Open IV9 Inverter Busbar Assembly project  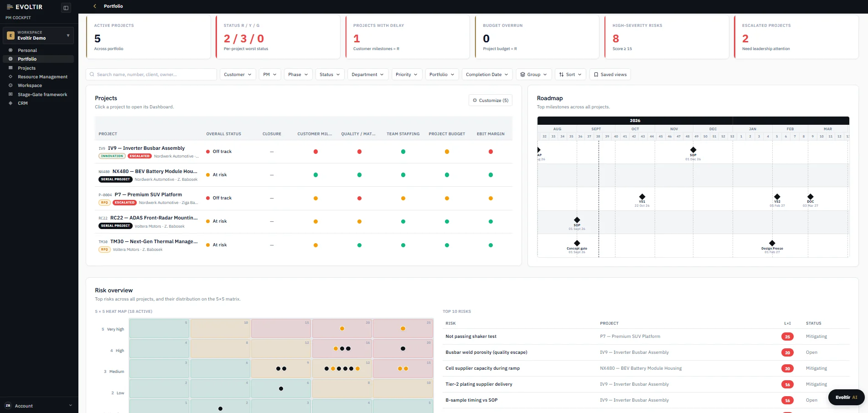coord(146,148)
